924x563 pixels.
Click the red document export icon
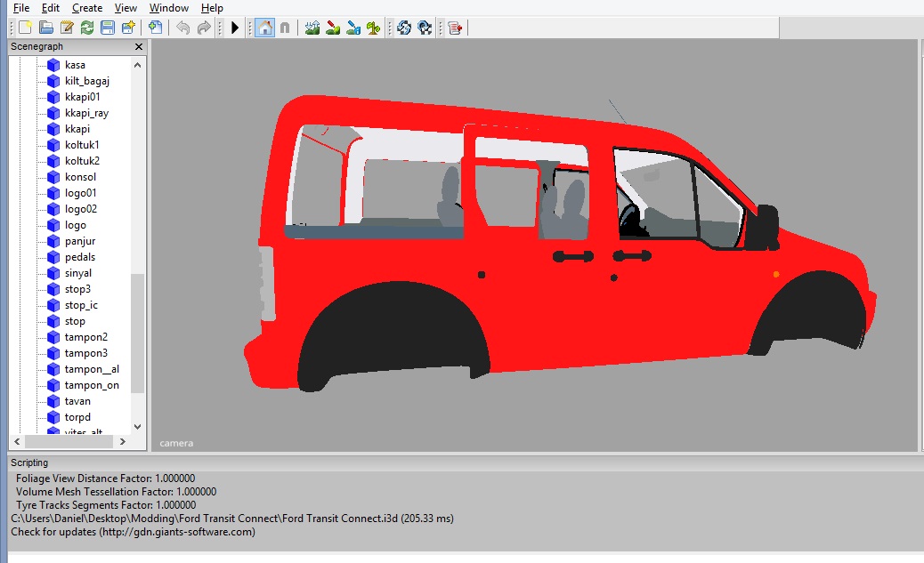pos(455,28)
